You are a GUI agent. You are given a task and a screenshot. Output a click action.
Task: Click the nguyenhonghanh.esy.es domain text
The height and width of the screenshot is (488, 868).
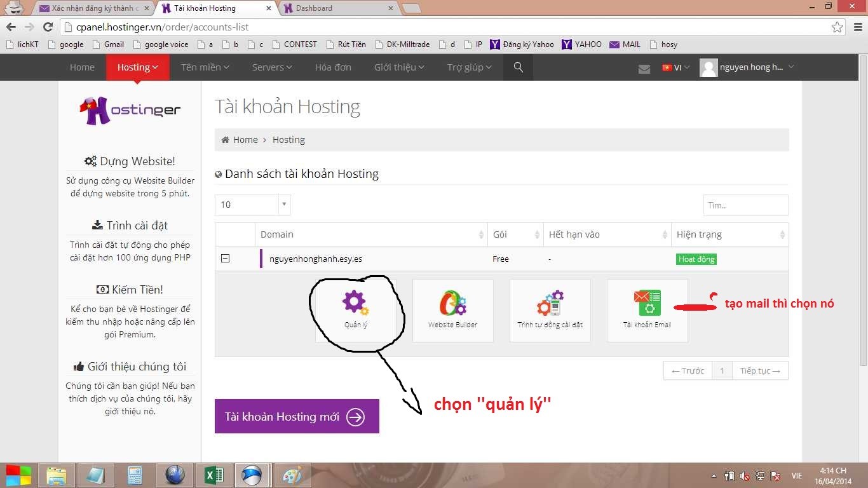point(316,259)
